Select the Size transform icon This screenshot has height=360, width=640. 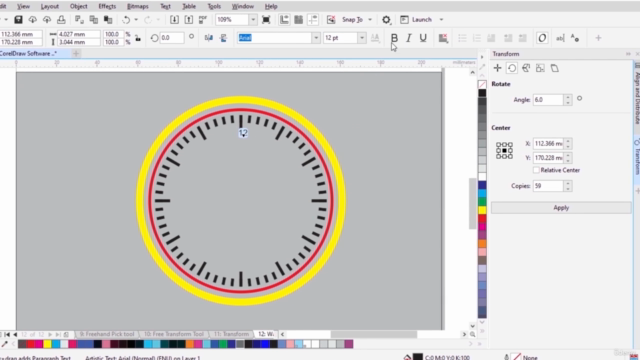click(x=540, y=68)
